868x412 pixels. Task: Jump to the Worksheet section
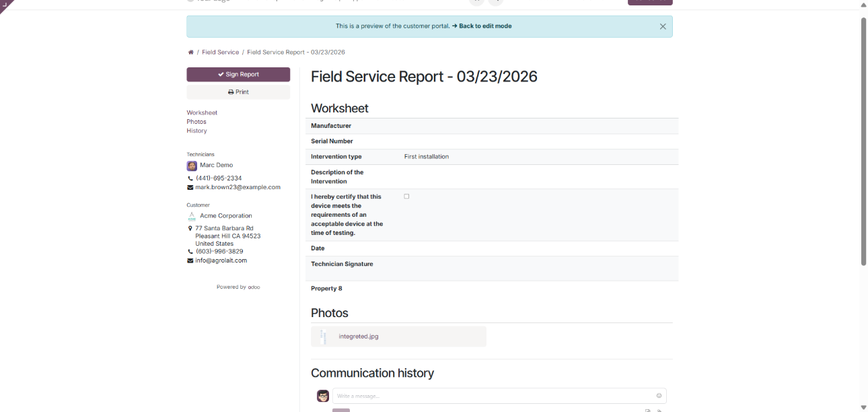click(202, 113)
